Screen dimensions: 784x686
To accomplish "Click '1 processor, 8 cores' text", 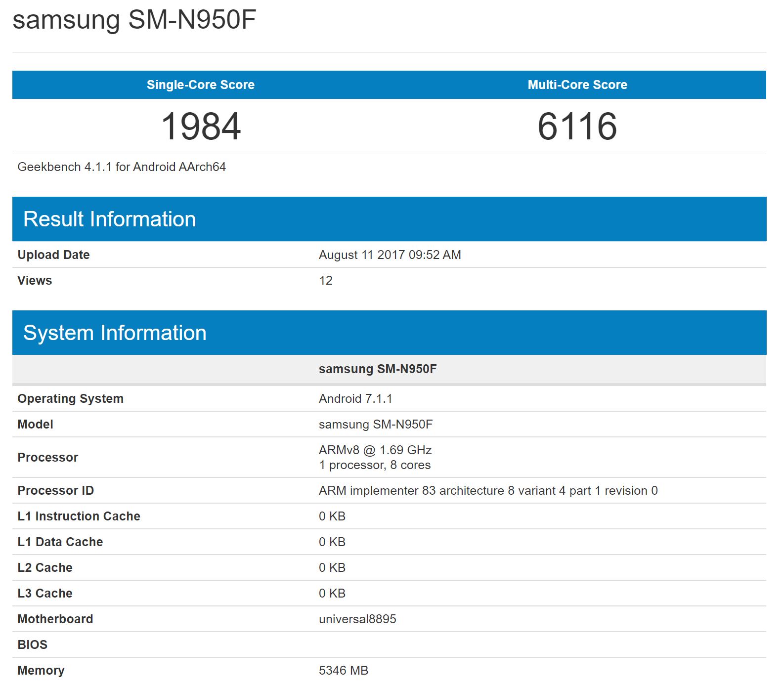I will click(x=375, y=465).
